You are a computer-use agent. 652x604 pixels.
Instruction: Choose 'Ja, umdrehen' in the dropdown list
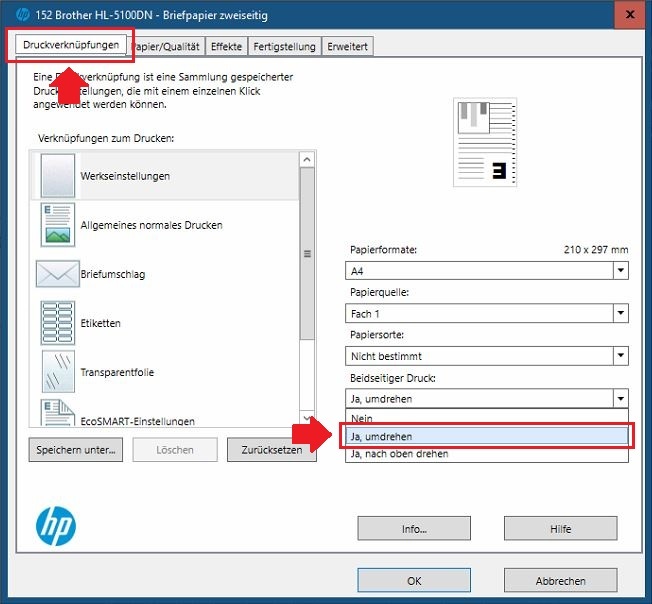point(487,436)
